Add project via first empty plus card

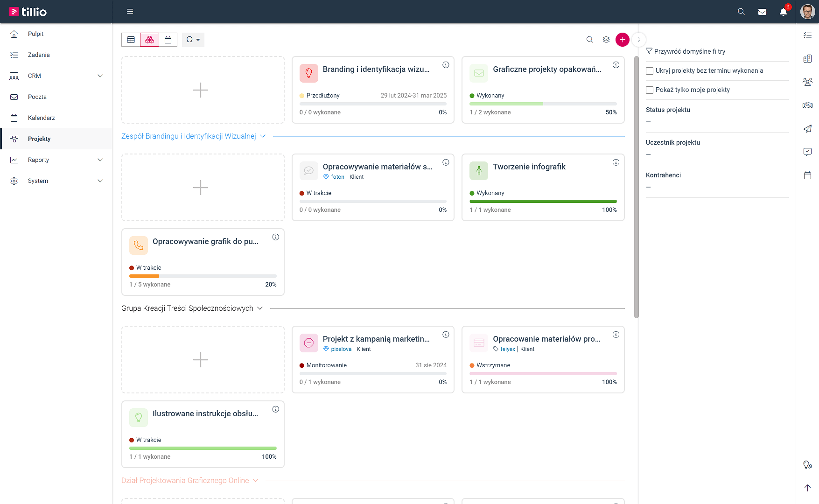pos(203,90)
